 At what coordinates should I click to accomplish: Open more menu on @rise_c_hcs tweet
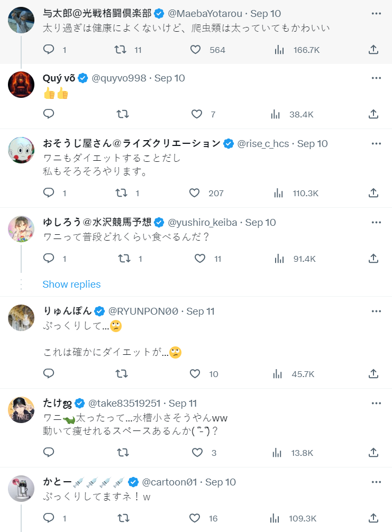coord(376,143)
